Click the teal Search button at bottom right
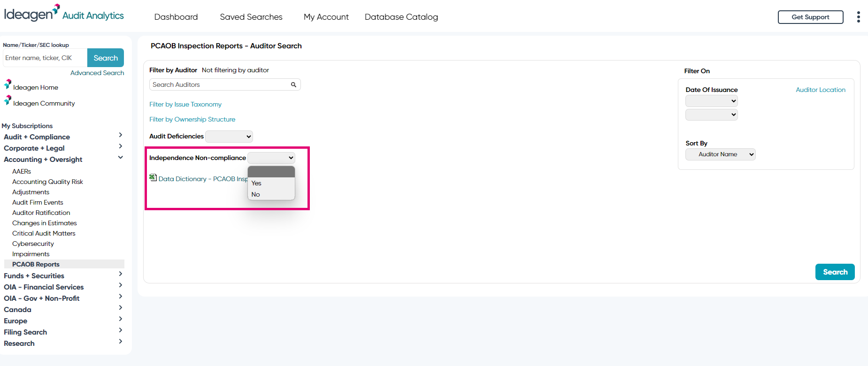Screen dimensions: 868x366 tap(835, 272)
